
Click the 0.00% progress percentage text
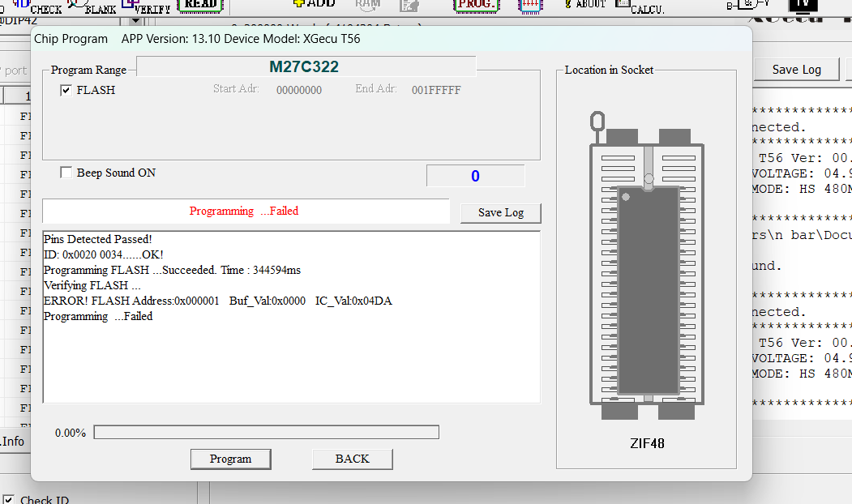pos(70,433)
